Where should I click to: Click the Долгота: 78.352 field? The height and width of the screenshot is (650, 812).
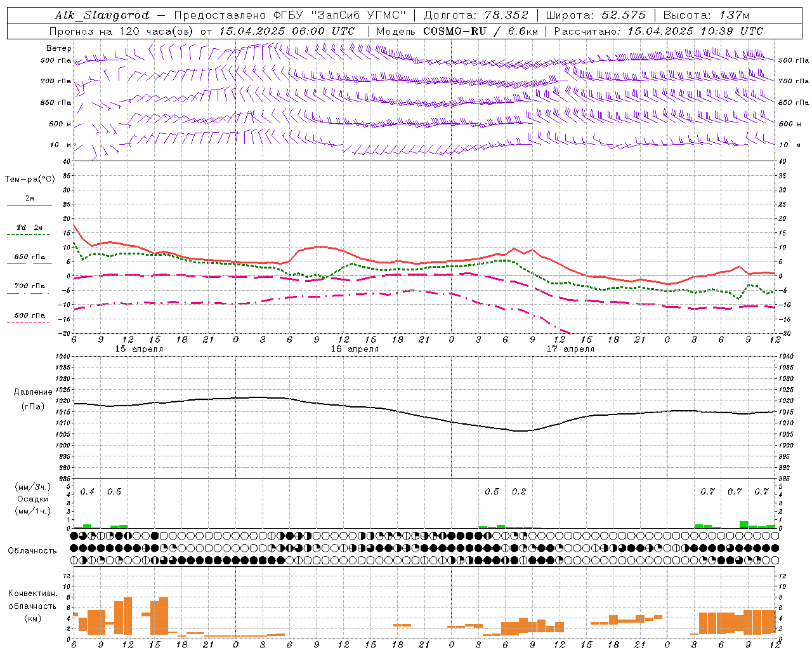click(476, 15)
